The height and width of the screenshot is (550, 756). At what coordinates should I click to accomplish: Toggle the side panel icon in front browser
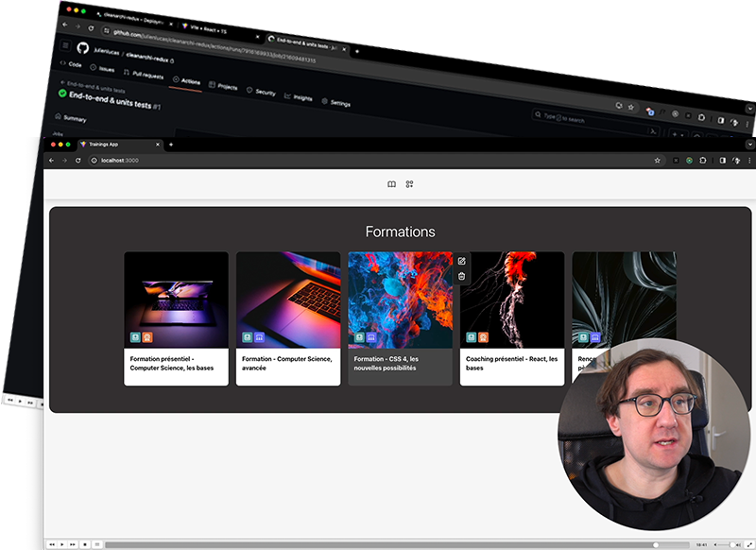coord(722,161)
